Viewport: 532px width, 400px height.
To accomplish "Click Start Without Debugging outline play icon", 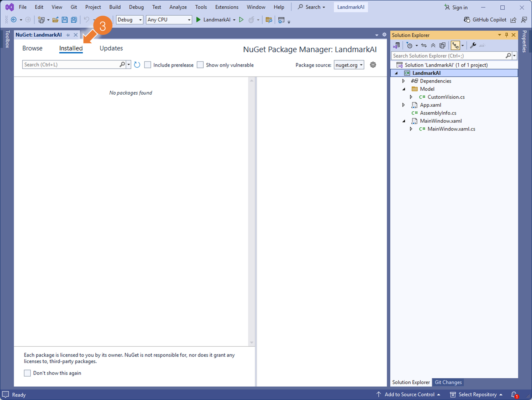I will point(241,20).
